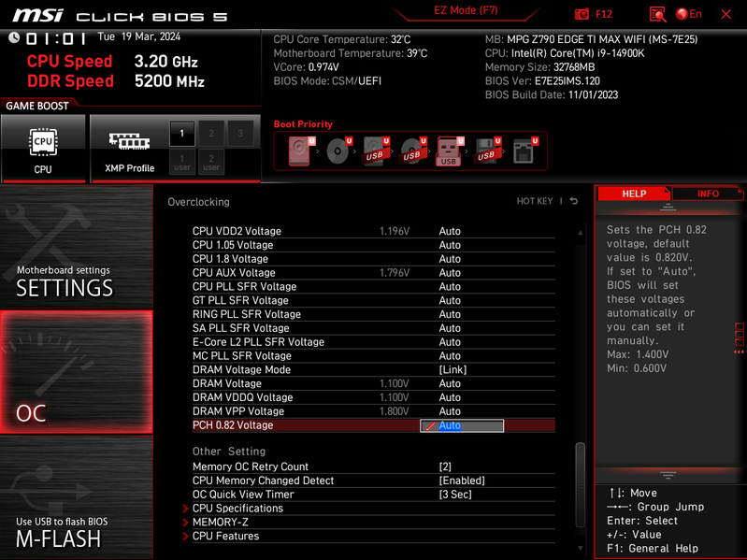Click help panel top collapse handle
Viewport: 747px width, 560px height.
(668, 207)
